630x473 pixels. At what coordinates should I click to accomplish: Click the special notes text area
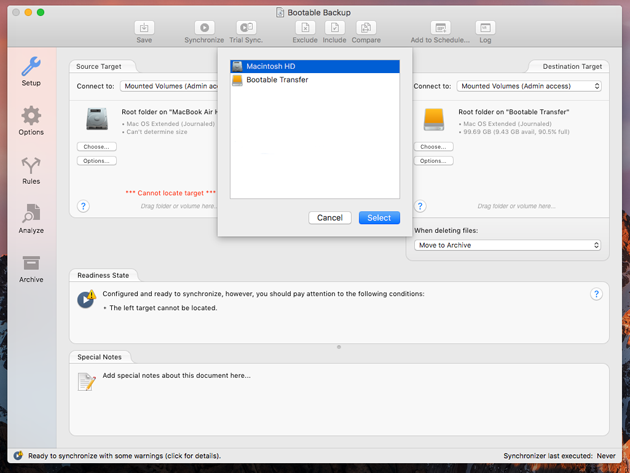point(339,400)
